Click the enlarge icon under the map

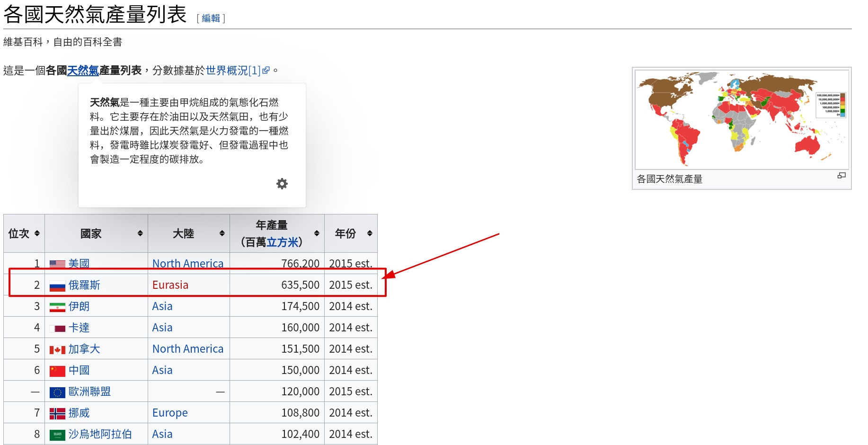(841, 176)
